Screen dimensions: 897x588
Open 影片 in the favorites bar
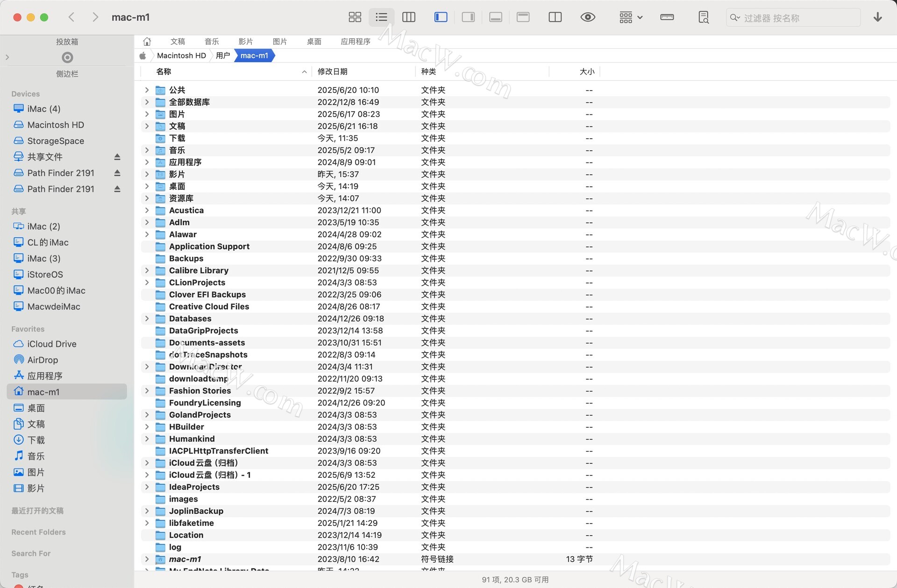coord(246,42)
